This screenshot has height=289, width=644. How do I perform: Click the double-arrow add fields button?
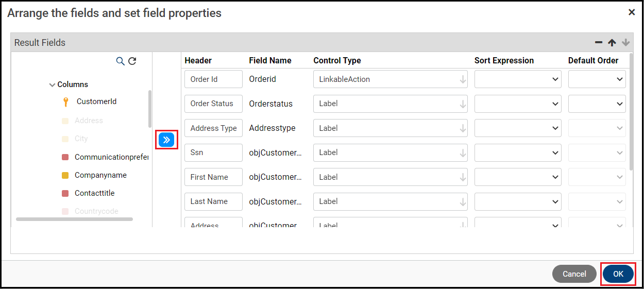(x=166, y=140)
